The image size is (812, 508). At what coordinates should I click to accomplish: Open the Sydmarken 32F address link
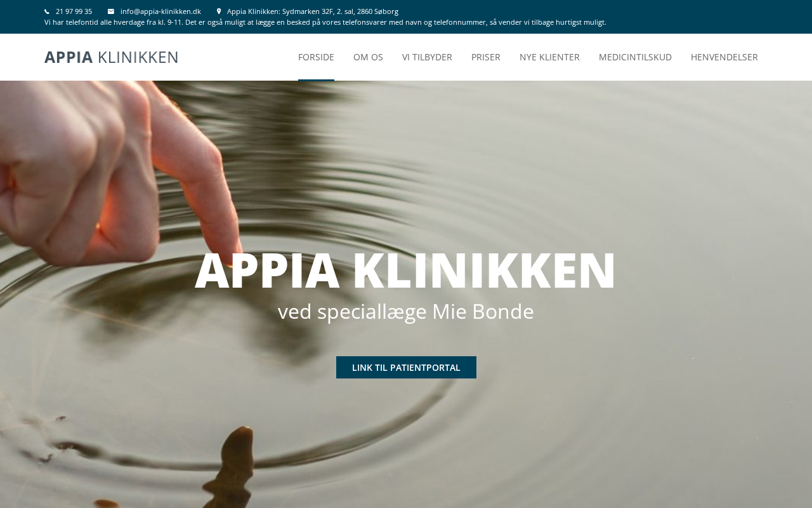[313, 11]
